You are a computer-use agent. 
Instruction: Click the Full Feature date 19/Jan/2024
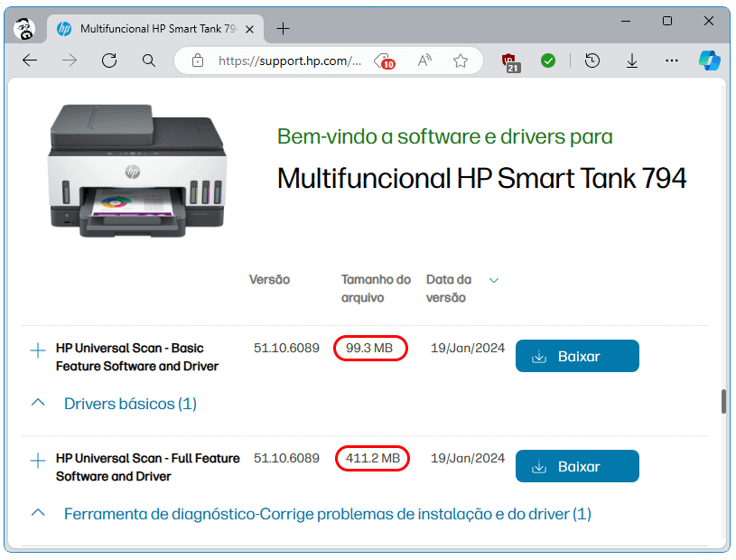[468, 458]
